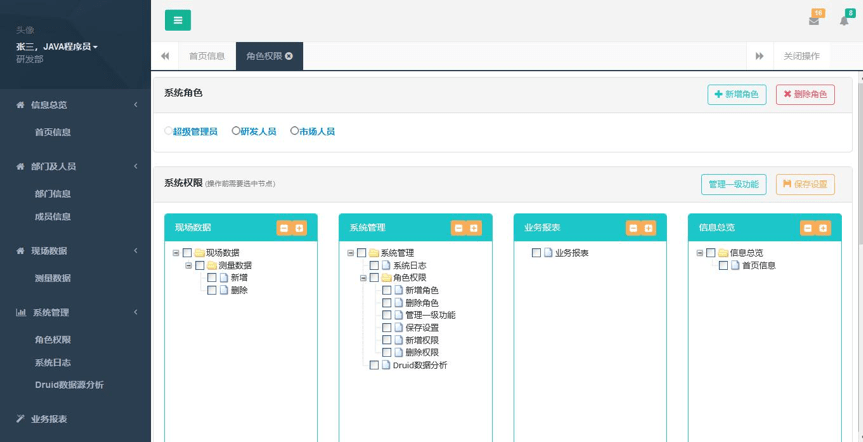863x442 pixels.
Task: Open 系统日志 in the sidebar menu
Action: [x=53, y=362]
